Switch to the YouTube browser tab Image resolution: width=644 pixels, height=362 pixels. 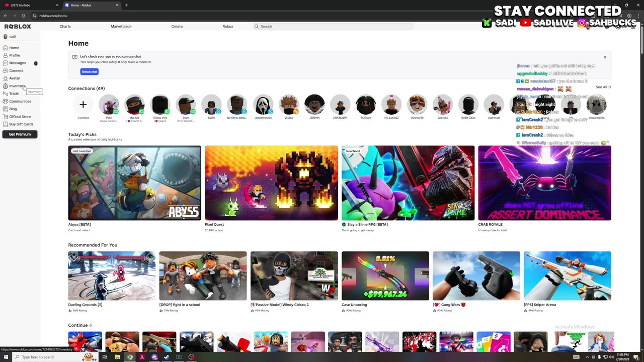point(30,5)
